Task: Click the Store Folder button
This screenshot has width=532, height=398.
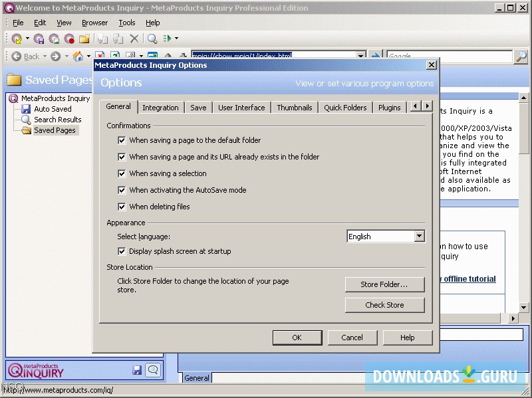Action: tap(384, 284)
